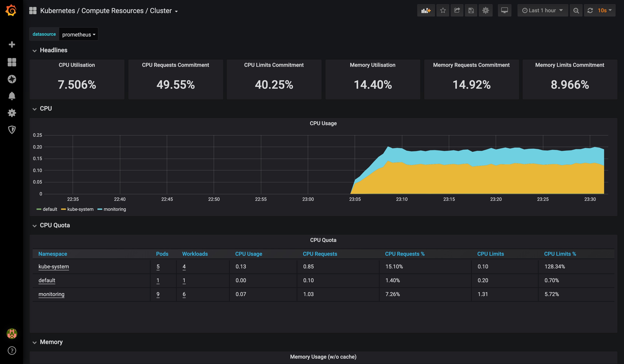The image size is (624, 364).
Task: Star this dashboard as favorite
Action: coord(443,10)
